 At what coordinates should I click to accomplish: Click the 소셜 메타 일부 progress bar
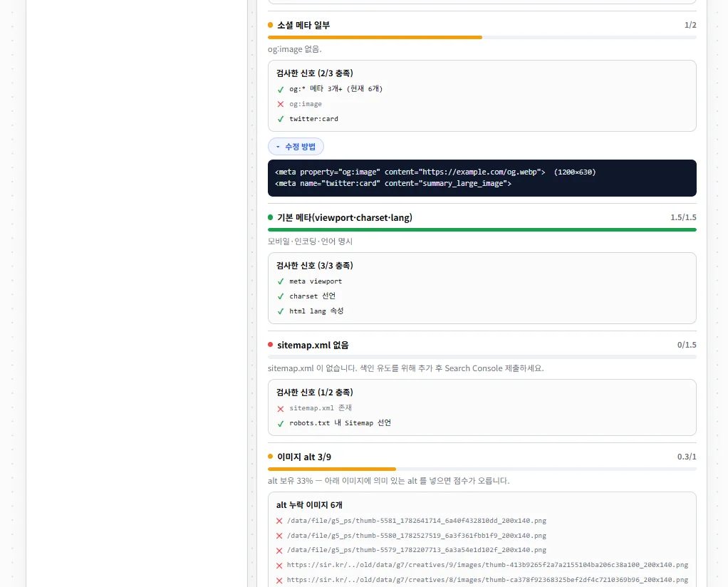[482, 37]
